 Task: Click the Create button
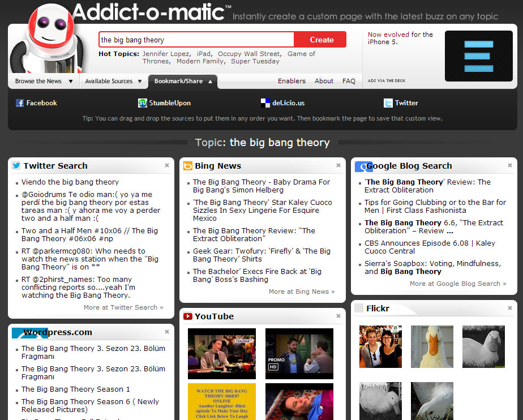click(321, 40)
